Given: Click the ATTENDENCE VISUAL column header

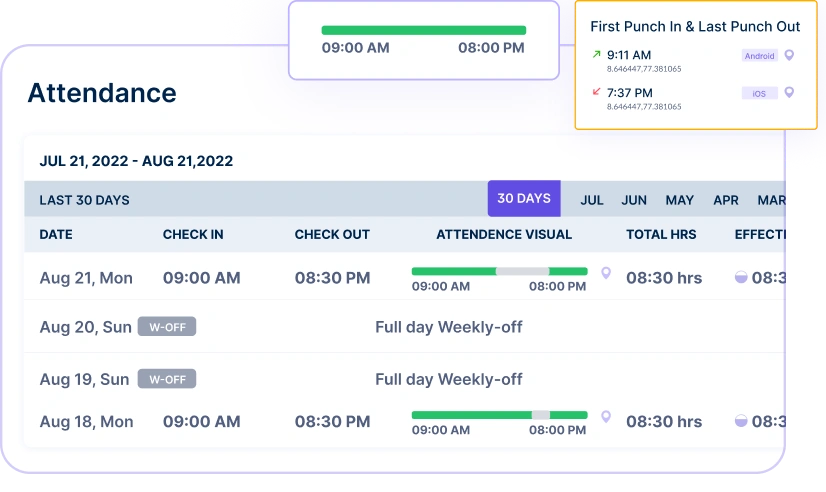Looking at the screenshot, I should [x=504, y=235].
